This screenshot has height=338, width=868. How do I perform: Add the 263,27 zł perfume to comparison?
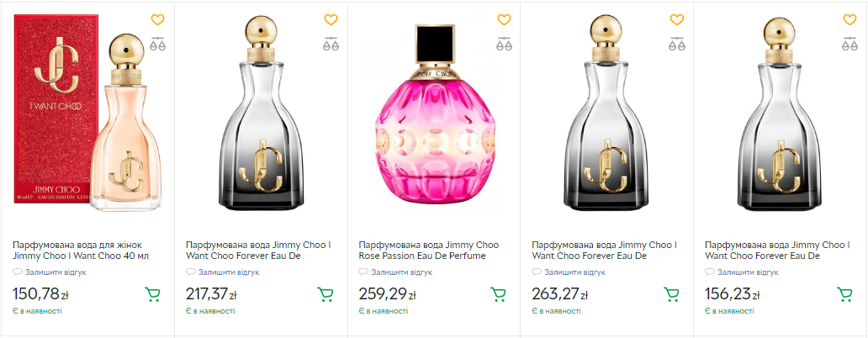pos(677,45)
